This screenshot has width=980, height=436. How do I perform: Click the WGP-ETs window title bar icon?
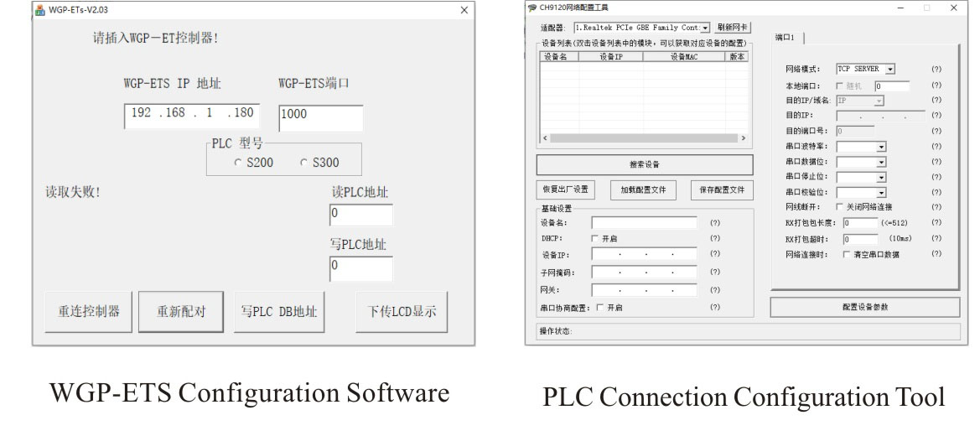[x=40, y=9]
